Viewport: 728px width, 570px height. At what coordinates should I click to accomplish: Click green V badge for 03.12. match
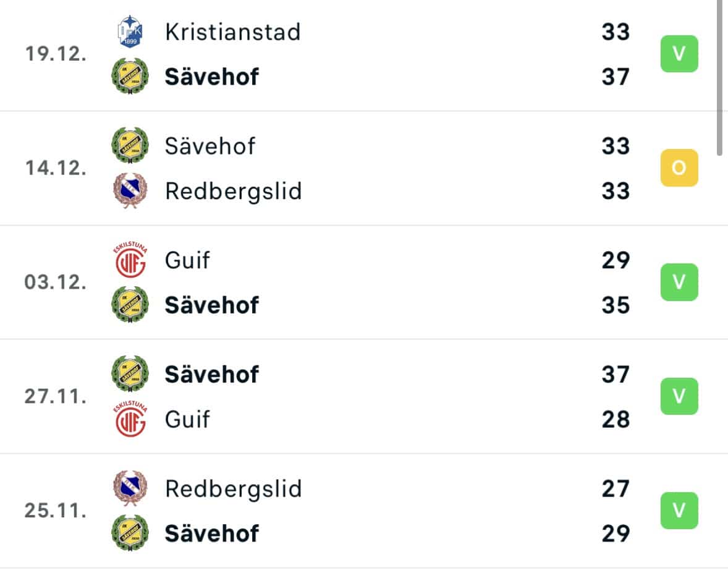(x=679, y=282)
